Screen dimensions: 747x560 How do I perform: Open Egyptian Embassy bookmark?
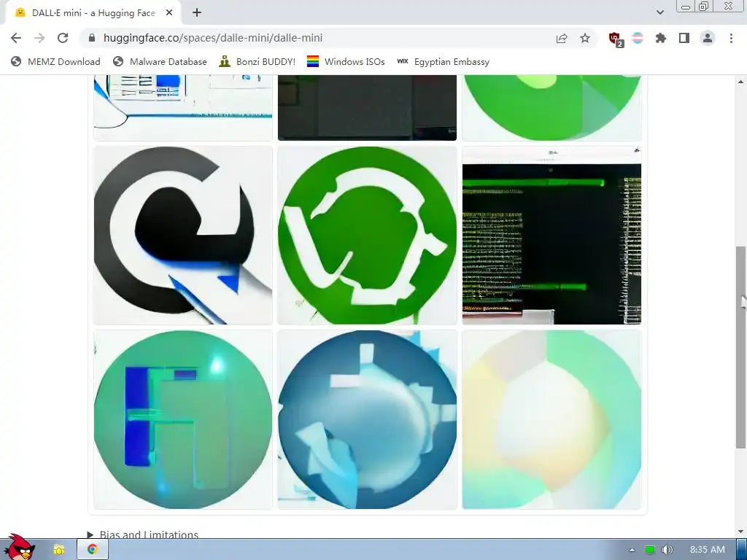[x=443, y=61]
